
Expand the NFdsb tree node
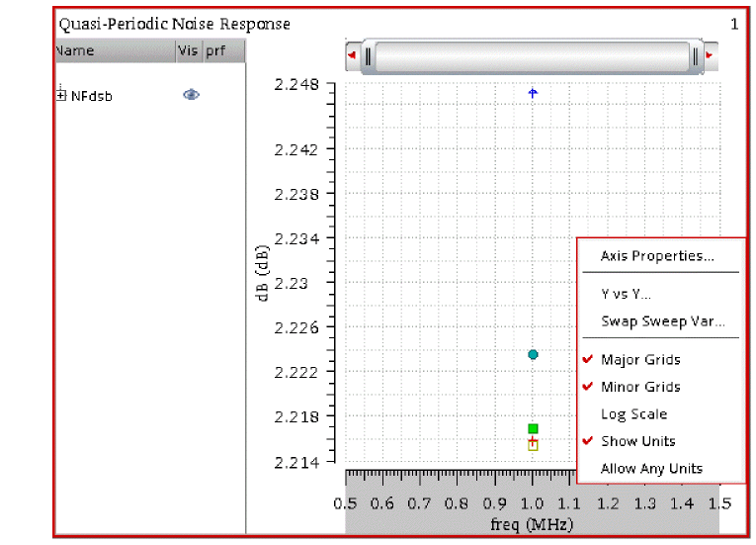[x=60, y=95]
